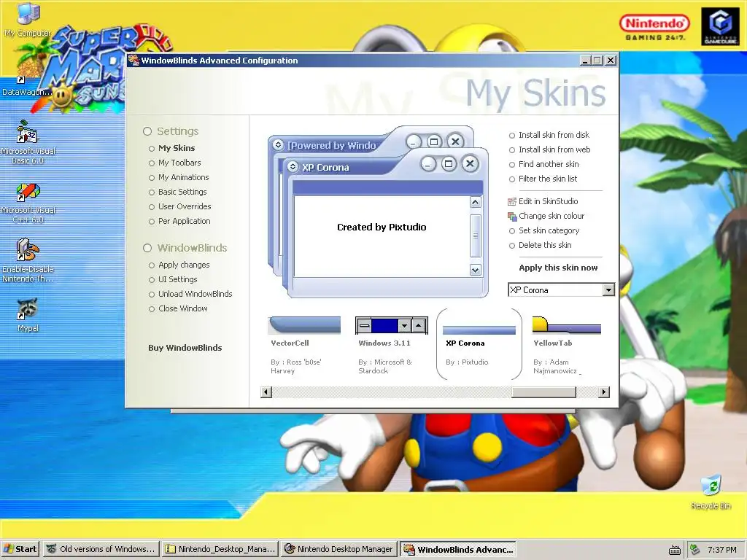
Task: Click the skin list horizontal scrollbar thumb
Action: (x=543, y=392)
